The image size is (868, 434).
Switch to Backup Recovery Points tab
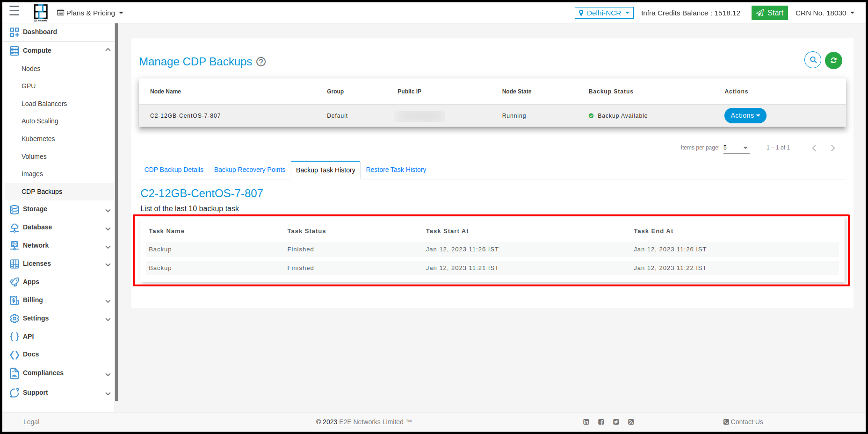tap(250, 170)
